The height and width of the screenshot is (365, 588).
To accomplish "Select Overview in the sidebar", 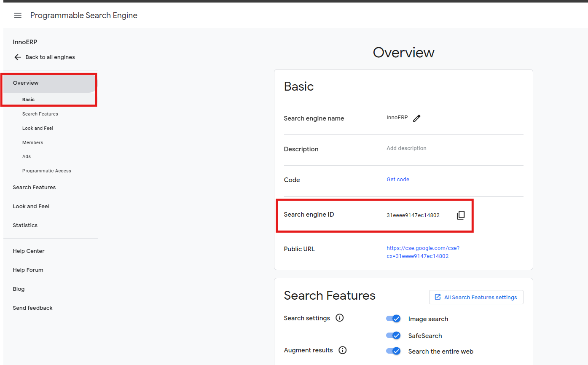I will coord(51,83).
